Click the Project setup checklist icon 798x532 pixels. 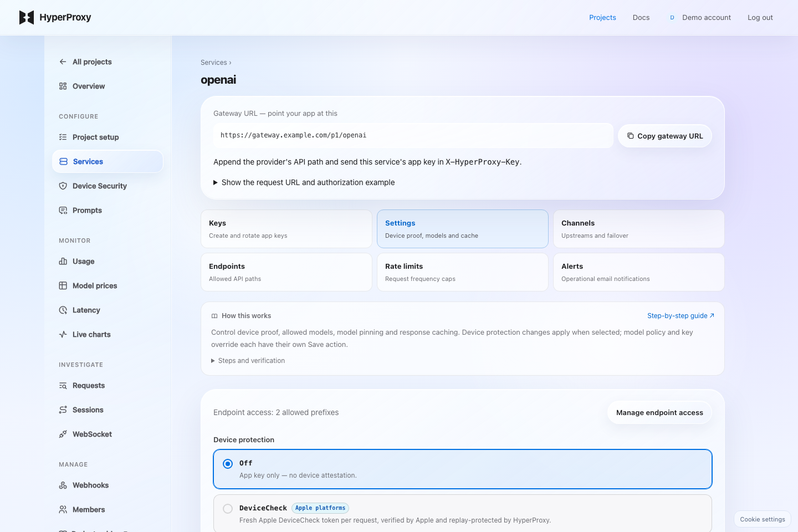(x=63, y=137)
